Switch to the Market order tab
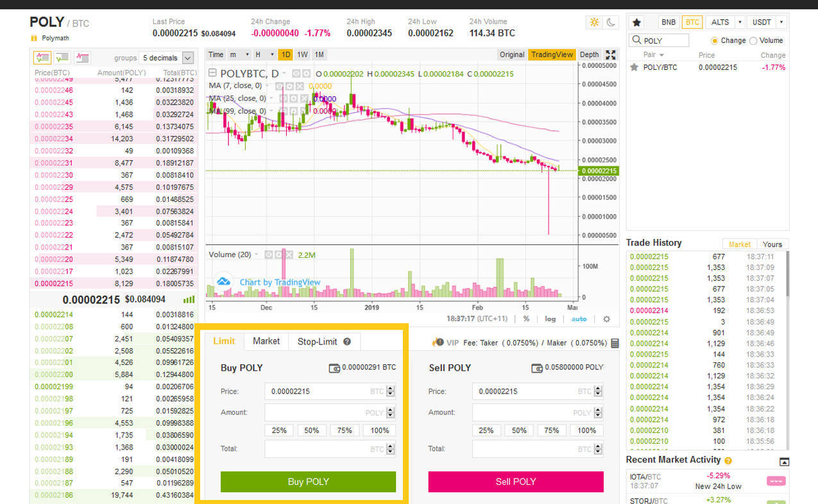This screenshot has height=504, width=818. [266, 341]
